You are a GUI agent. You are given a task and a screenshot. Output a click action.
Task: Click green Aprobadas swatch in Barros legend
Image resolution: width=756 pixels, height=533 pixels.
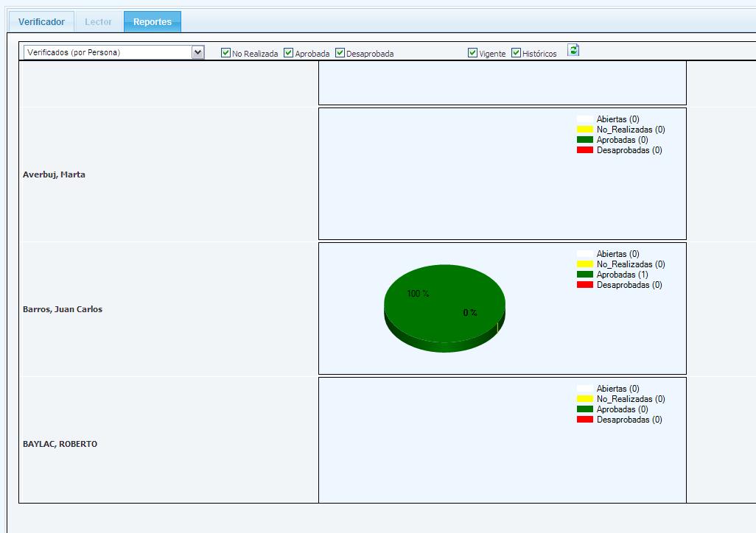(x=585, y=274)
